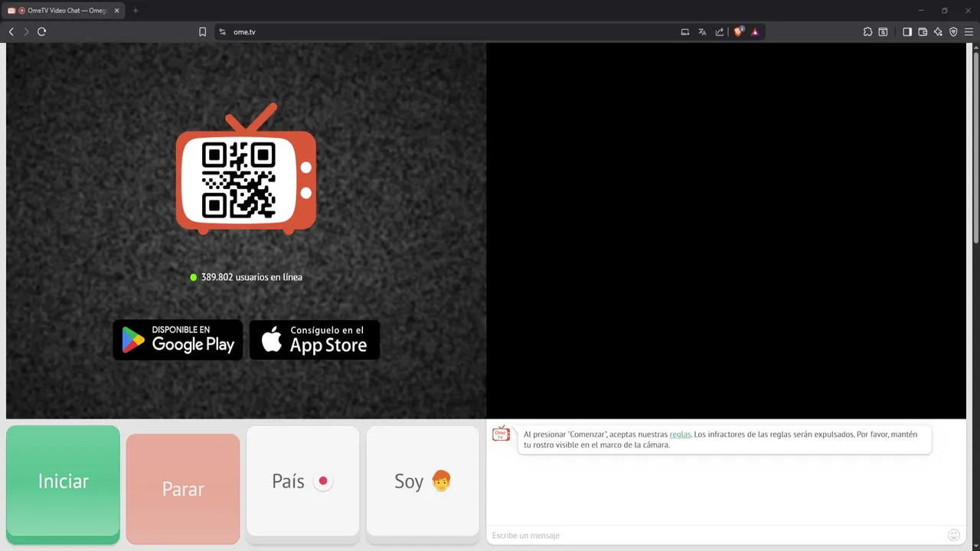The height and width of the screenshot is (551, 980).
Task: Open Brave VPN shield icon
Action: point(953,32)
